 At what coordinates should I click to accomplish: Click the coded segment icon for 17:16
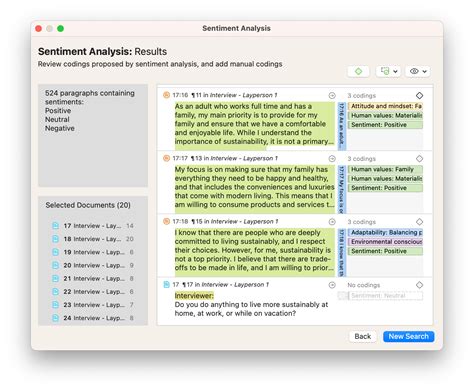166,95
